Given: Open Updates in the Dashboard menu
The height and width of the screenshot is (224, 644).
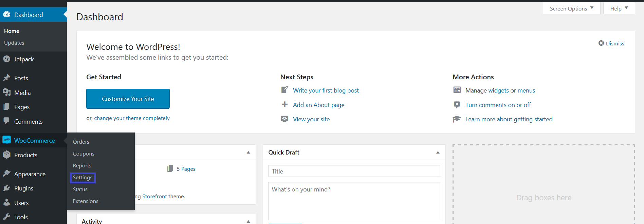Looking at the screenshot, I should tap(14, 43).
